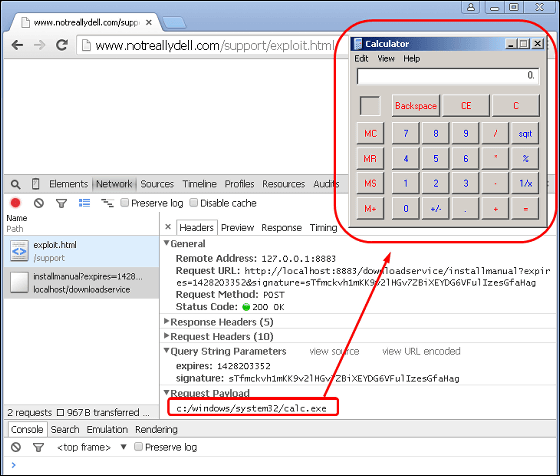Click Calculator 1/x reciprocal button

525,184
